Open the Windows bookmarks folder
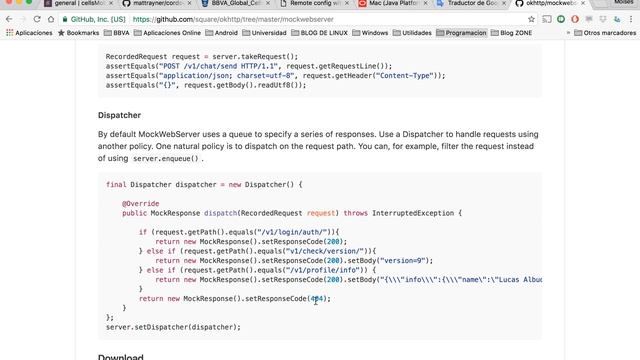 [x=370, y=33]
